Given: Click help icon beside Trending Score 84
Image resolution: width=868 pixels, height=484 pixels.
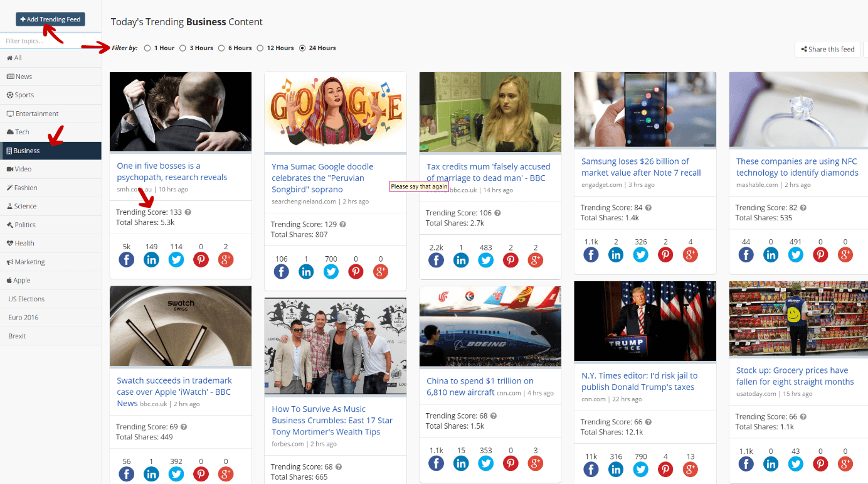Looking at the screenshot, I should coord(648,208).
